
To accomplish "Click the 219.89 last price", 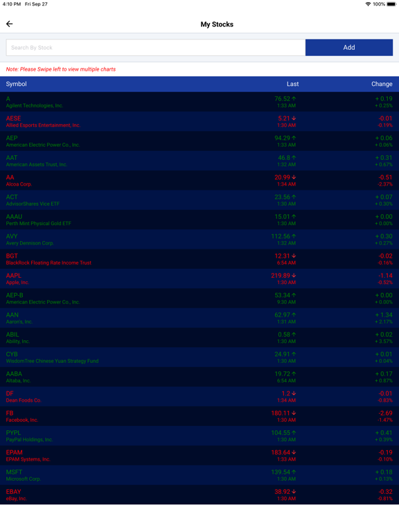I will tap(281, 276).
